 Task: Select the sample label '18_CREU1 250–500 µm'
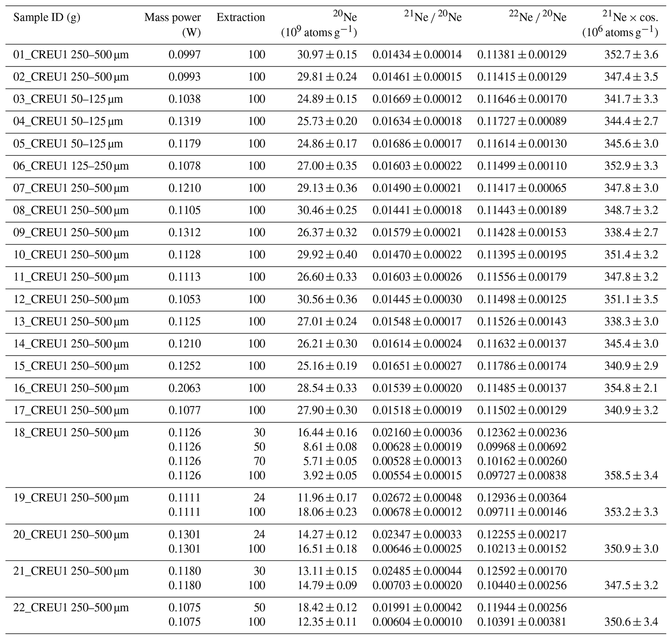tap(71, 433)
